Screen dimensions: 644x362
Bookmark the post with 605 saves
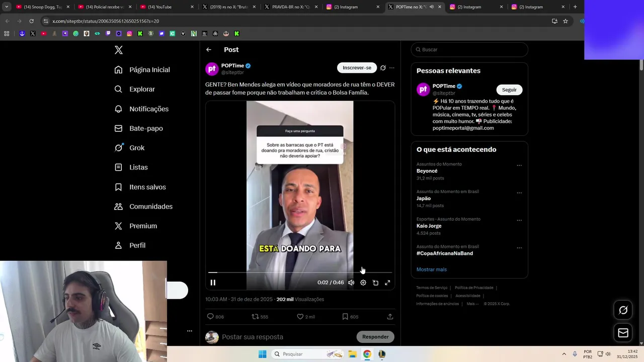(350, 317)
